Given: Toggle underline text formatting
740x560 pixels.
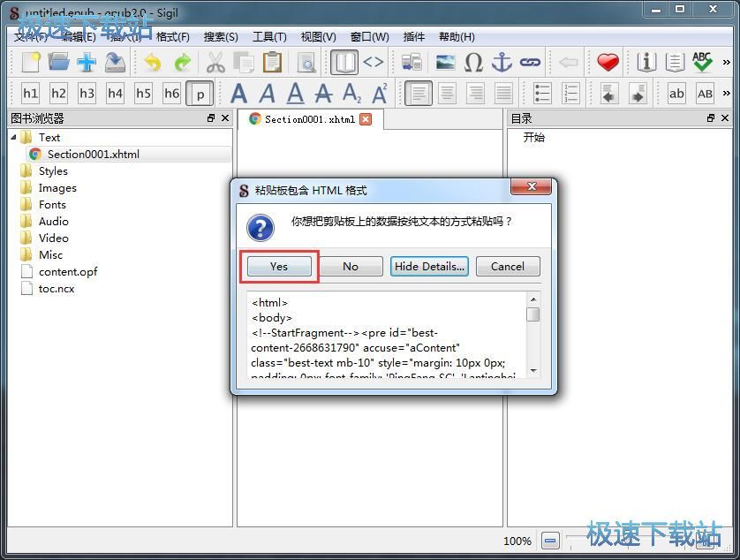Looking at the screenshot, I should [x=296, y=94].
